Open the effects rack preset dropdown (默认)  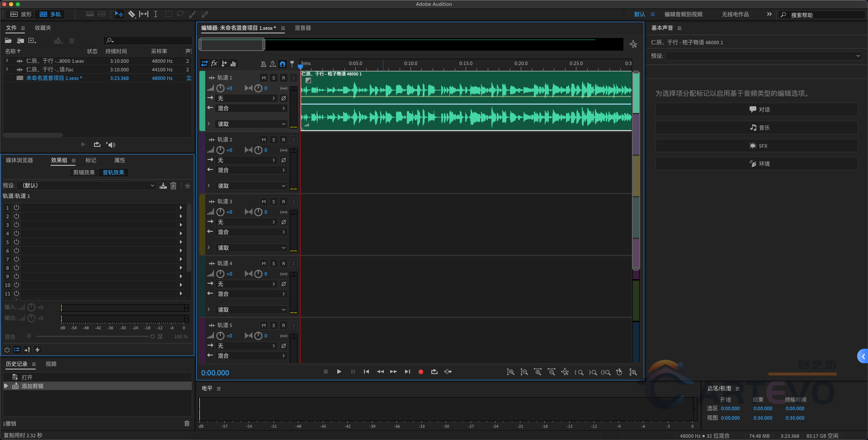87,186
